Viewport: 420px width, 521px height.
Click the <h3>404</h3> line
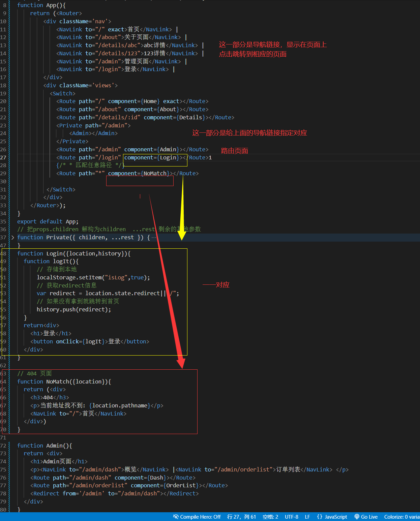tap(50, 397)
